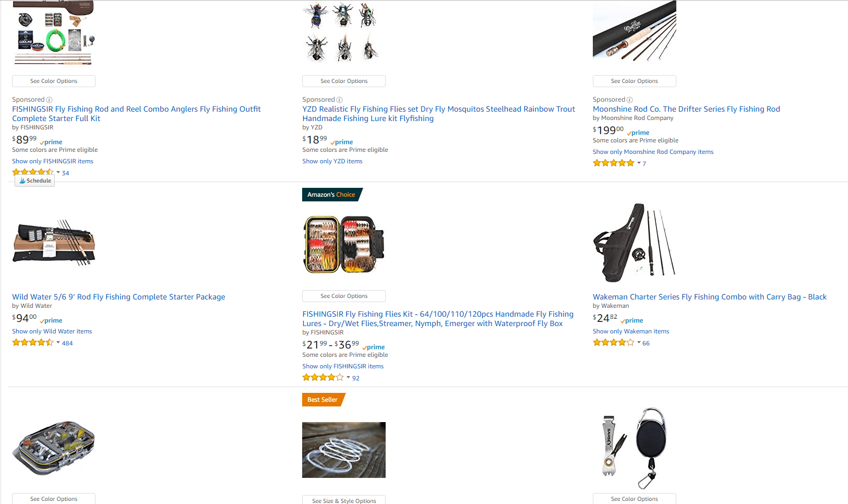The width and height of the screenshot is (848, 504).
Task: Open the Best Seller badge
Action: click(323, 400)
